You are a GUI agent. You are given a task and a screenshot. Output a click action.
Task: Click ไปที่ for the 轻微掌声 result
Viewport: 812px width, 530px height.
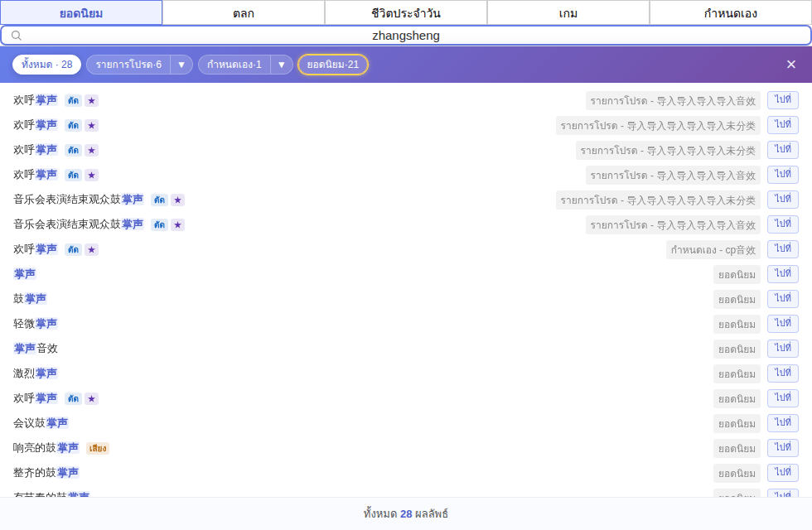tap(782, 324)
